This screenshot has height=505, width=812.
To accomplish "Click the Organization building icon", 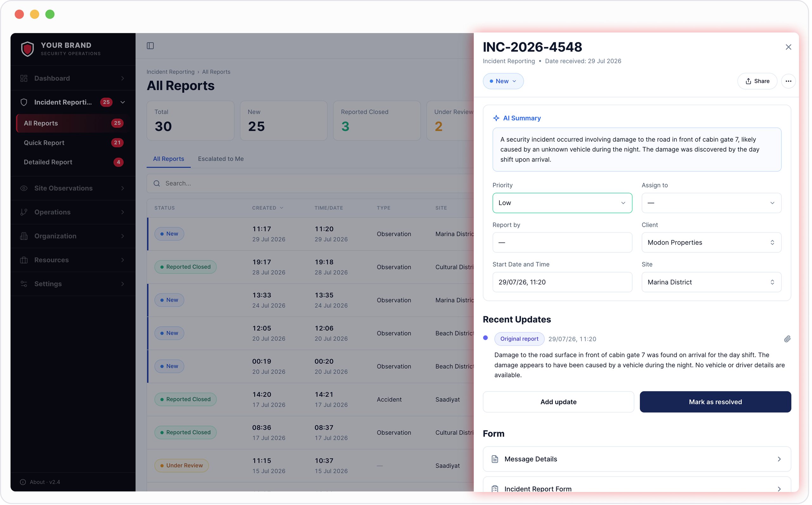I will 24,236.
